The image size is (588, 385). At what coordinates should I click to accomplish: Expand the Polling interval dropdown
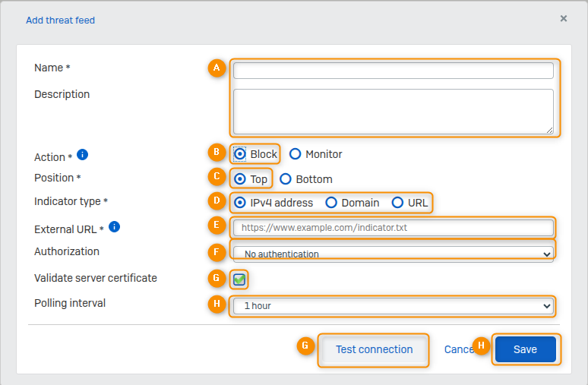(x=393, y=306)
